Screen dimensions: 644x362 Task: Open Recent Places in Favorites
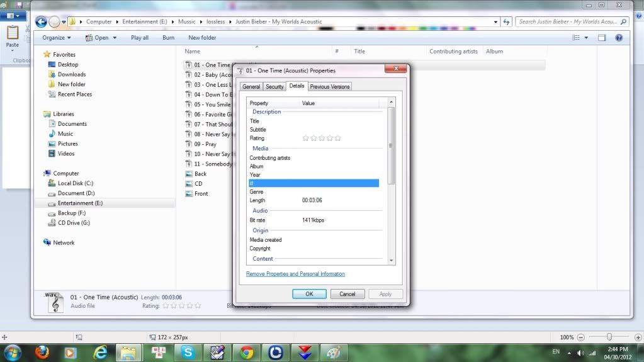[75, 94]
